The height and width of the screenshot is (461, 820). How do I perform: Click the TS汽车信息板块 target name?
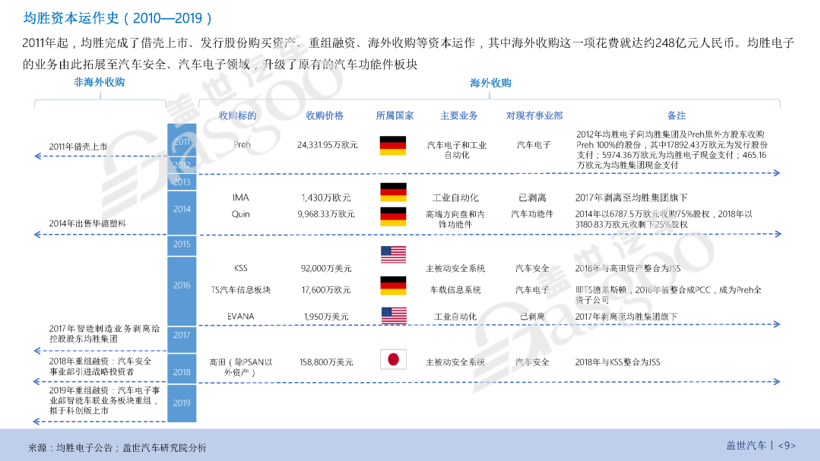[241, 290]
